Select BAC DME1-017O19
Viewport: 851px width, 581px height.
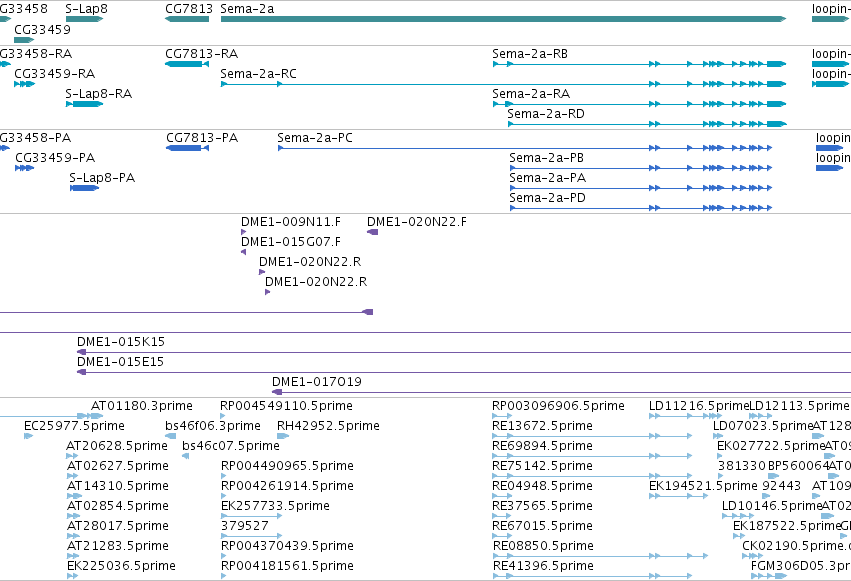(561, 393)
